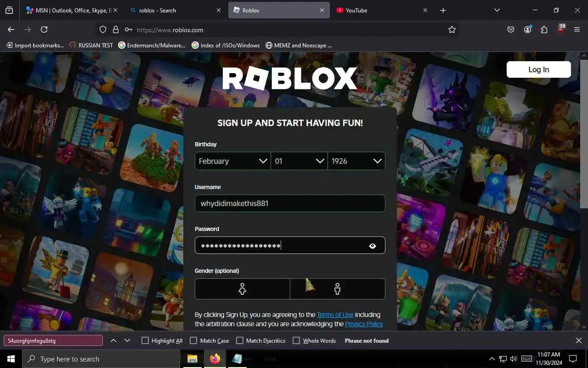Reload the Roblox page
The image size is (588, 368).
coord(44,29)
